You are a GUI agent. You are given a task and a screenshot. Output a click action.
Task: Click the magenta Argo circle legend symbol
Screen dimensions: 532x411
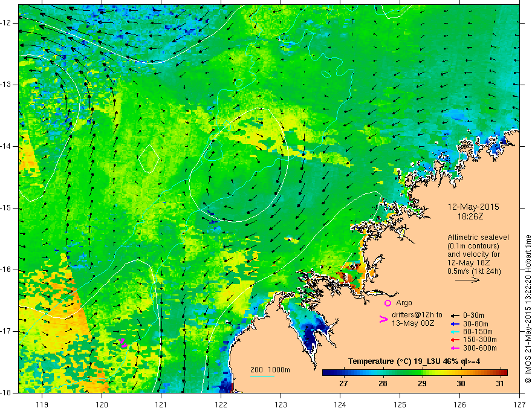tap(388, 303)
